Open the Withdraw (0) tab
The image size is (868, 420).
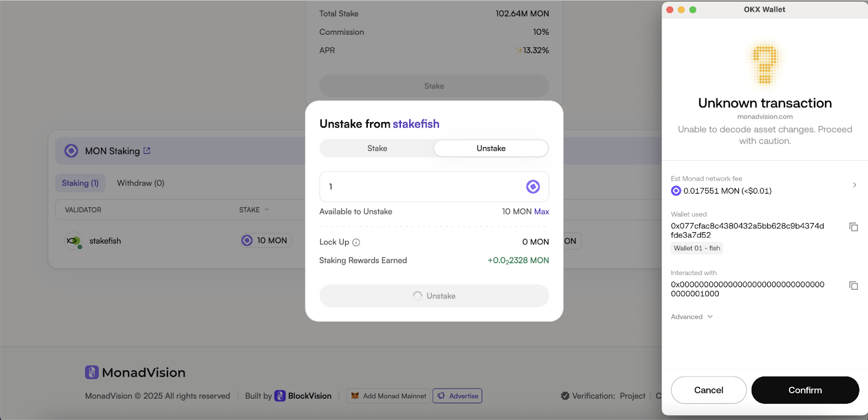(141, 183)
